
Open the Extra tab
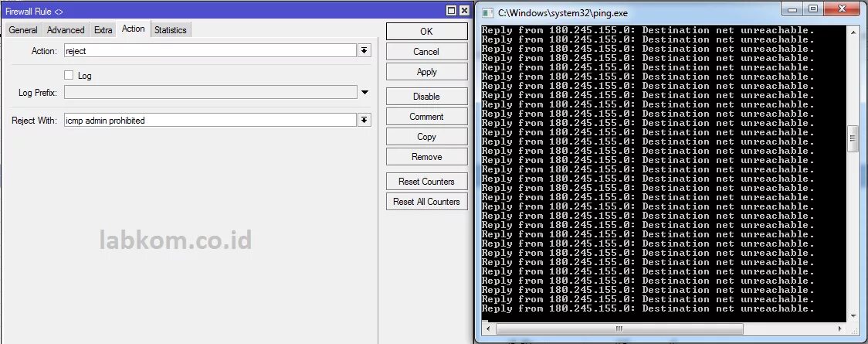pos(103,30)
